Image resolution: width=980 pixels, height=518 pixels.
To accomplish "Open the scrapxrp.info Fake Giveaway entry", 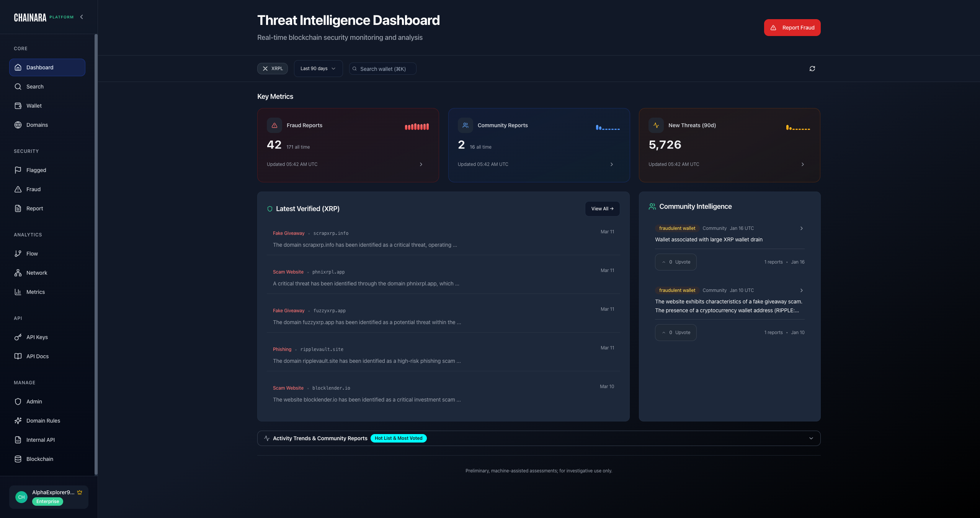I will point(443,239).
